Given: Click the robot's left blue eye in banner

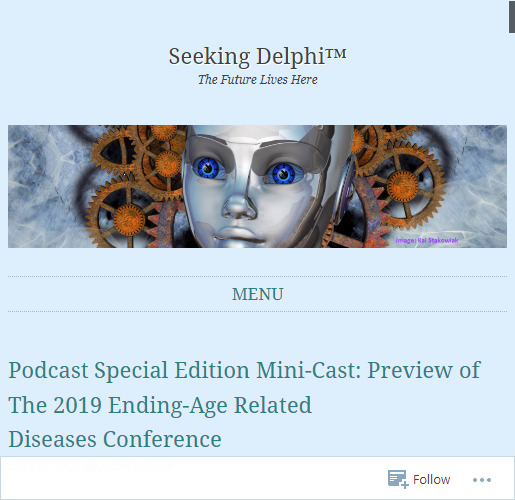Looking at the screenshot, I should 208,169.
